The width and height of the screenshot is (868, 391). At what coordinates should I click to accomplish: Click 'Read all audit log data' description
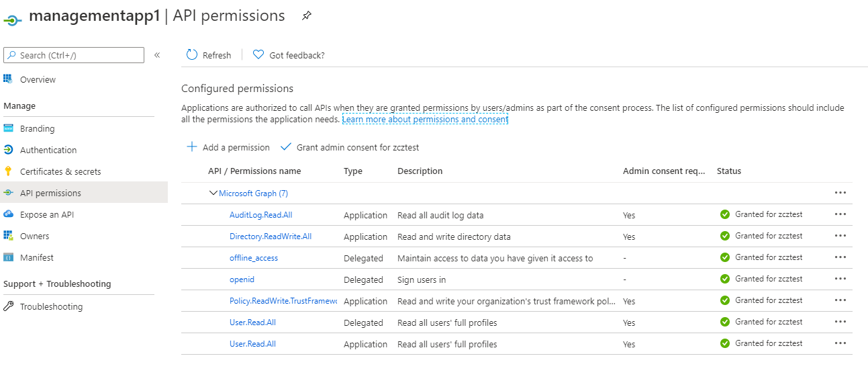(x=440, y=215)
